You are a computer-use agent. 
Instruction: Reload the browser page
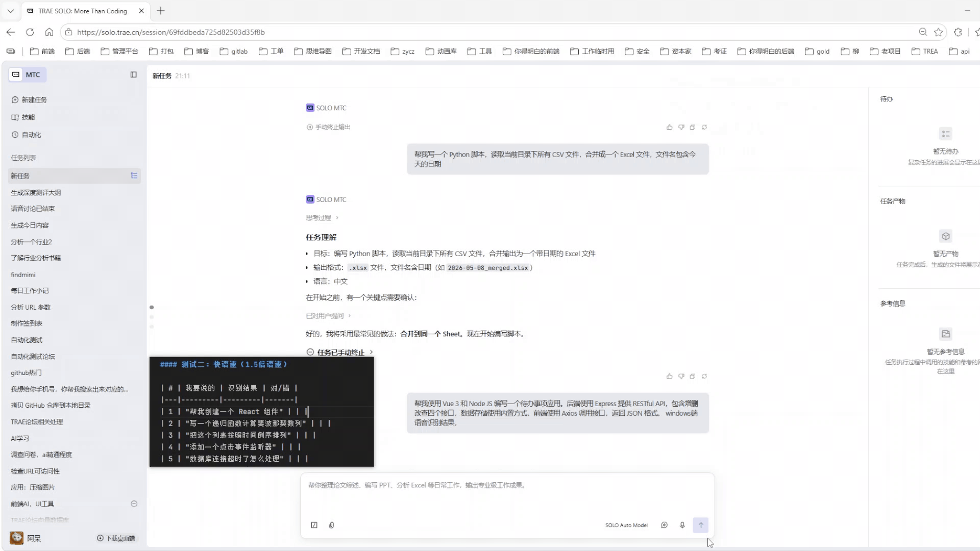point(30,32)
